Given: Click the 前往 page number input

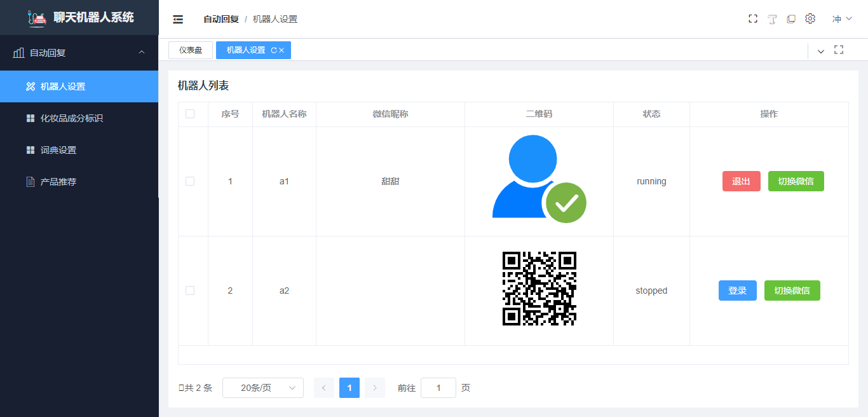Looking at the screenshot, I should click(x=438, y=388).
